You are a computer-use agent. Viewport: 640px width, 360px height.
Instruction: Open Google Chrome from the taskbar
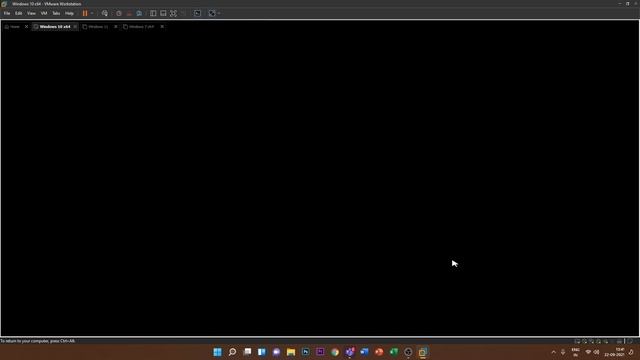point(335,352)
